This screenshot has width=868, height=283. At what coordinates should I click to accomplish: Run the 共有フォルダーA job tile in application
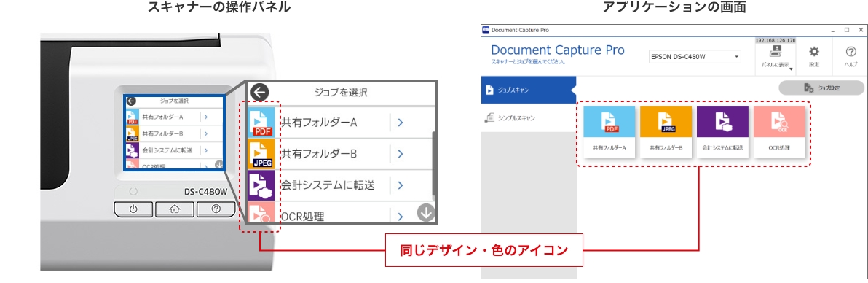[609, 131]
